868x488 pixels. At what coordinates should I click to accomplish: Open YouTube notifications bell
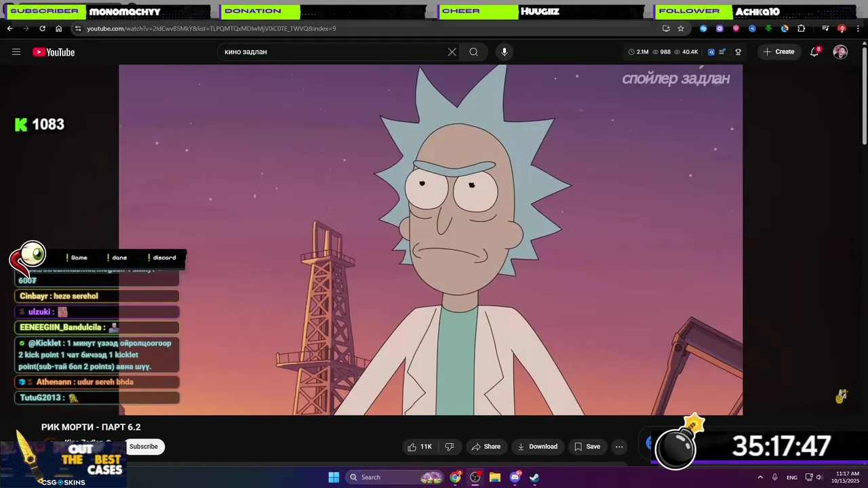815,52
